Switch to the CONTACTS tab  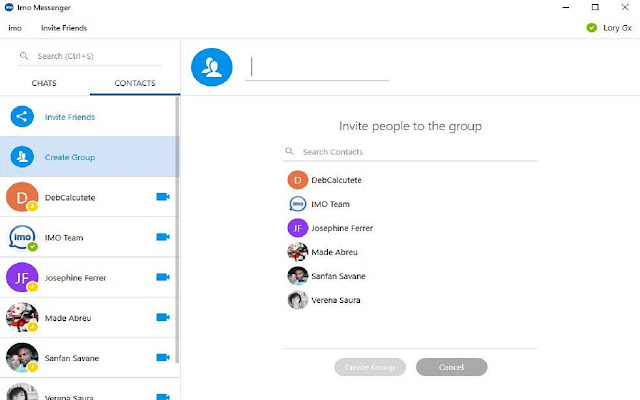(x=135, y=83)
